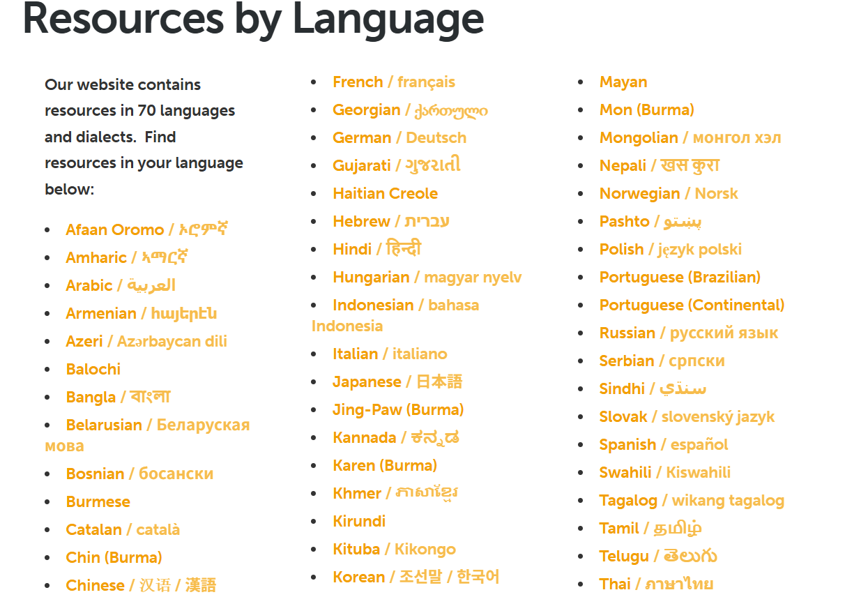
Task: Open the French / français link
Action: tap(394, 82)
